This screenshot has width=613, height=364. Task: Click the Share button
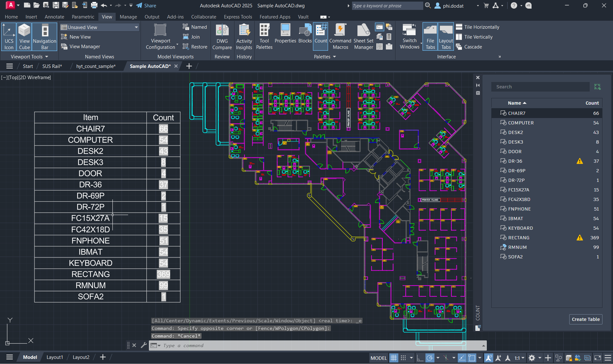pyautogui.click(x=146, y=6)
